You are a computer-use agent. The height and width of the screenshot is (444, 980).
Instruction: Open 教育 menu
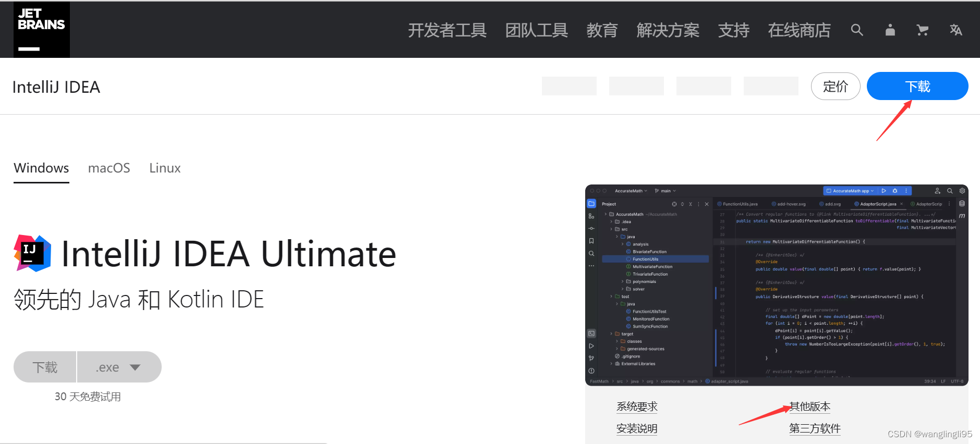click(x=602, y=30)
